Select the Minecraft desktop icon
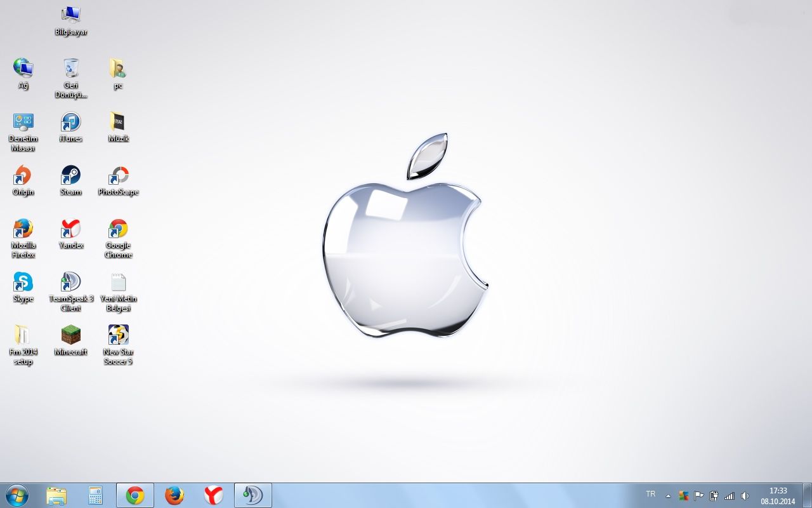 [71, 340]
